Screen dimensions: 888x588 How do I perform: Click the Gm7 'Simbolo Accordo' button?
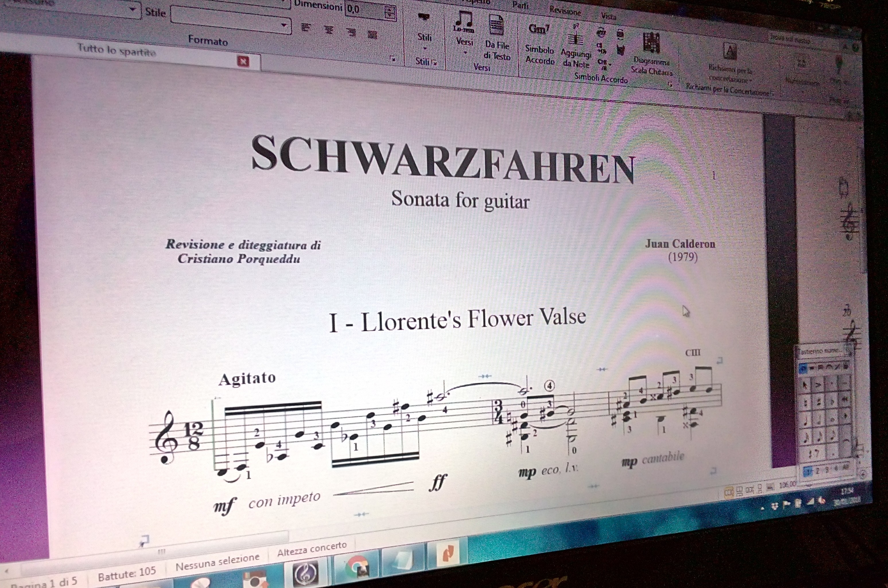click(x=539, y=44)
